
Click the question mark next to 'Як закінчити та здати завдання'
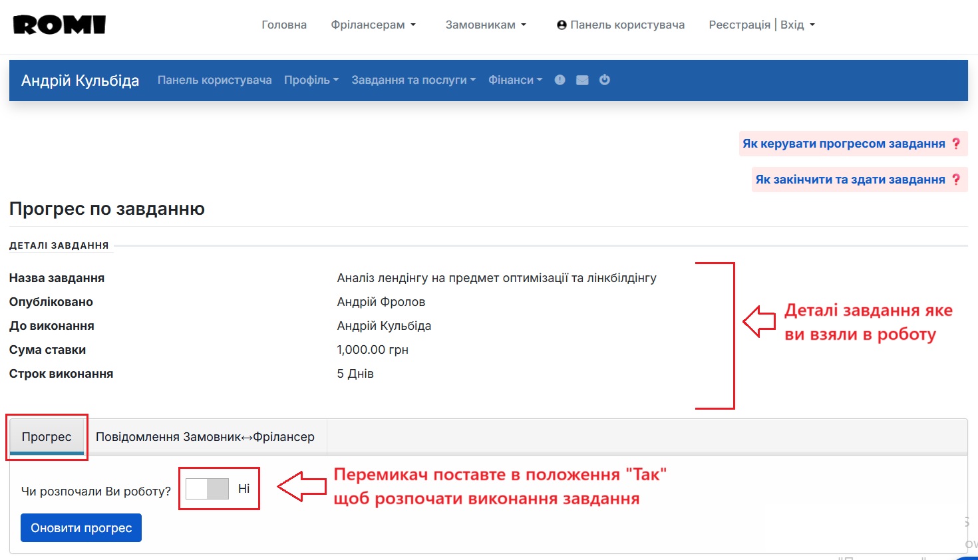pos(956,179)
